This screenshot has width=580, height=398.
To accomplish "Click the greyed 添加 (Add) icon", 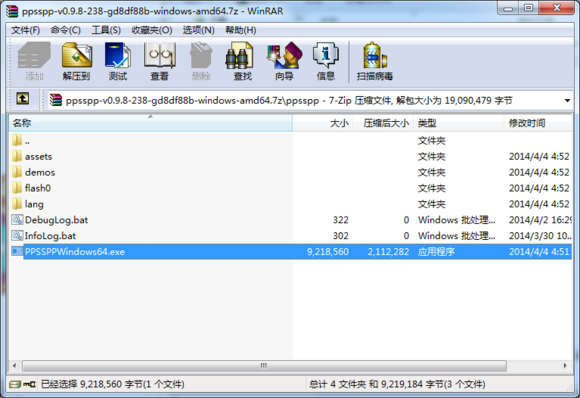I will [34, 61].
